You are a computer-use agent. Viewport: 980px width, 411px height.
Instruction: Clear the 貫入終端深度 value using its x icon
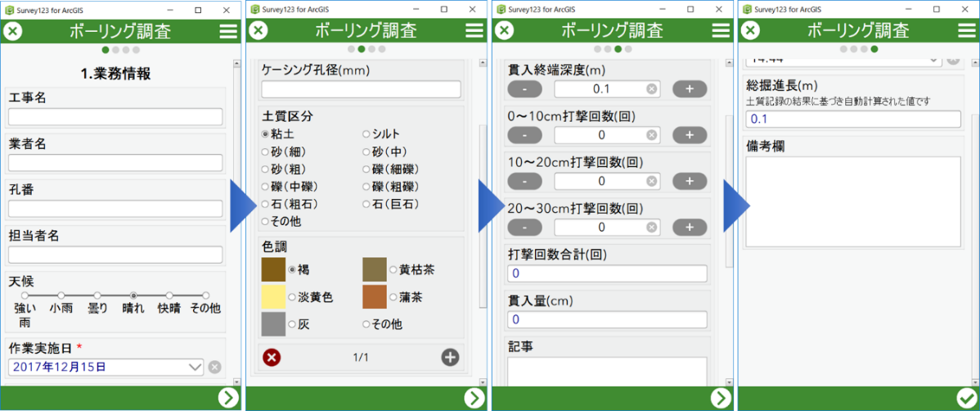click(652, 89)
